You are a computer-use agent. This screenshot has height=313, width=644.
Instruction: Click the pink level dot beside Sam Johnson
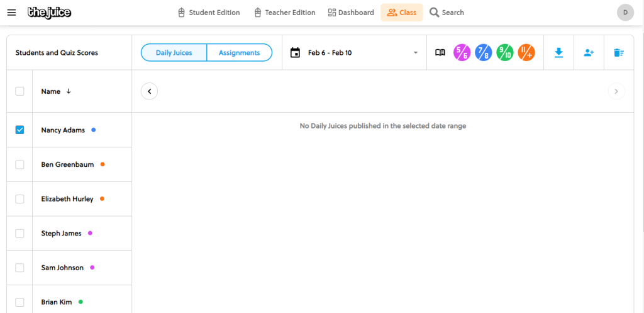92,268
